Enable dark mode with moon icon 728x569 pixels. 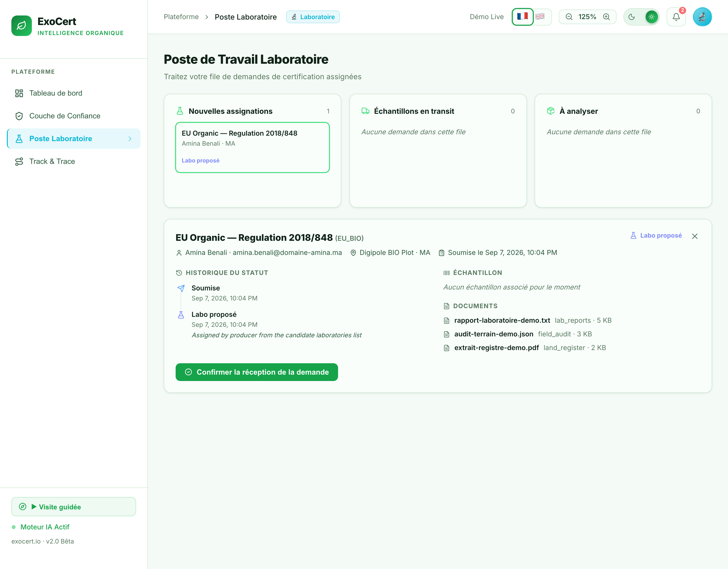coord(632,17)
